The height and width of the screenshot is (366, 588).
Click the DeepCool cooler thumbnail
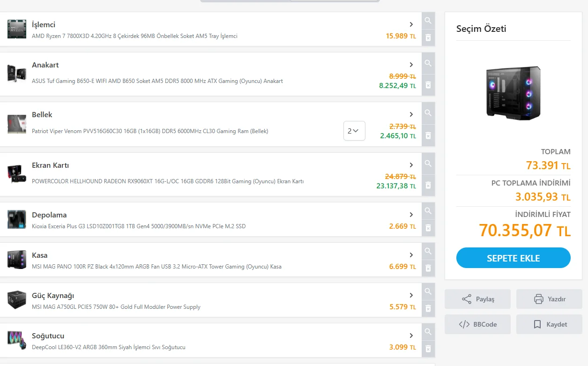pos(17,340)
